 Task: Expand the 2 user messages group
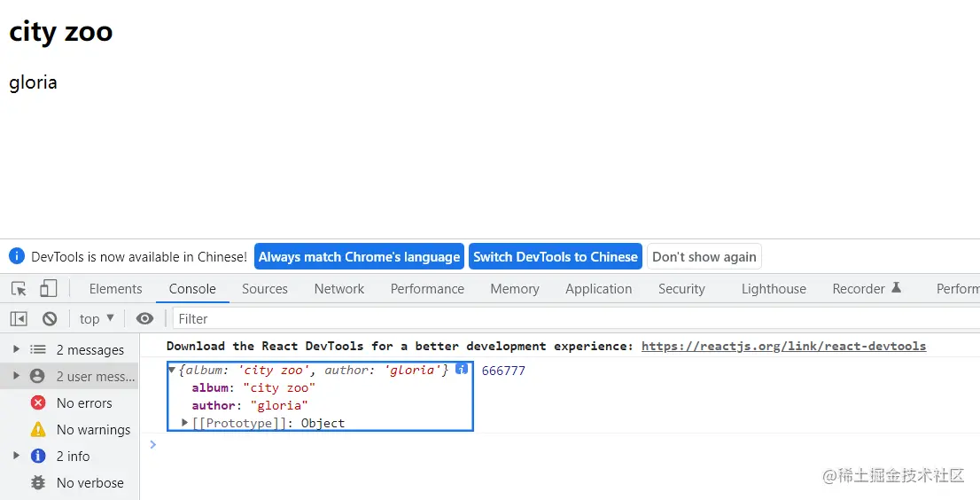click(x=16, y=376)
